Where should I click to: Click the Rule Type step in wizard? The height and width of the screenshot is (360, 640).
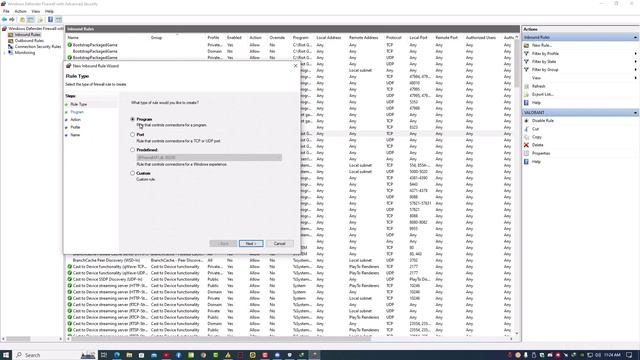(79, 104)
